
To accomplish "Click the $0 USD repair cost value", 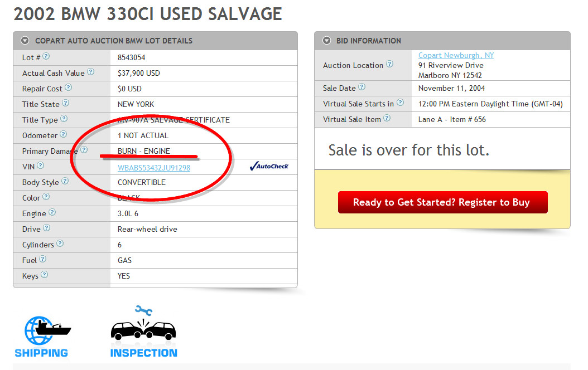I will pos(129,89).
